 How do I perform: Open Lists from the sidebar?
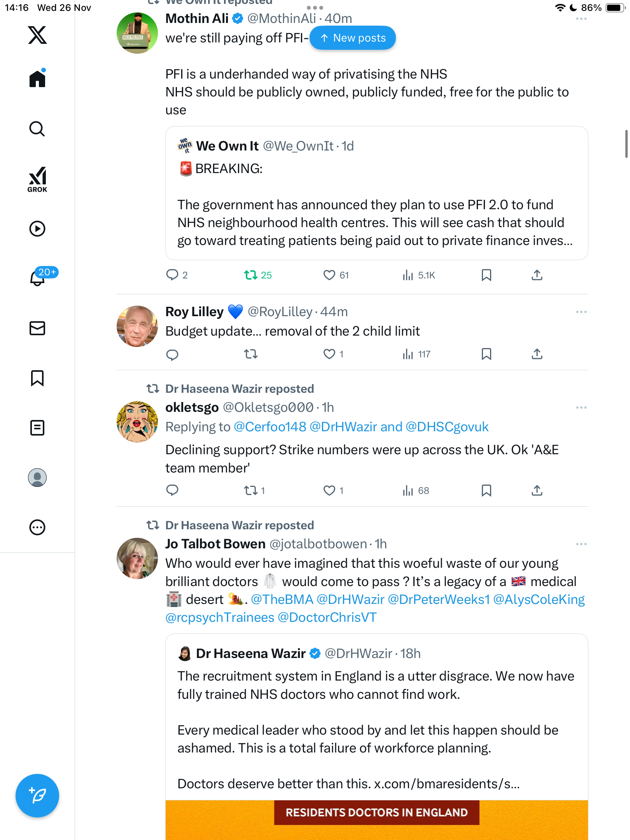coord(37,428)
